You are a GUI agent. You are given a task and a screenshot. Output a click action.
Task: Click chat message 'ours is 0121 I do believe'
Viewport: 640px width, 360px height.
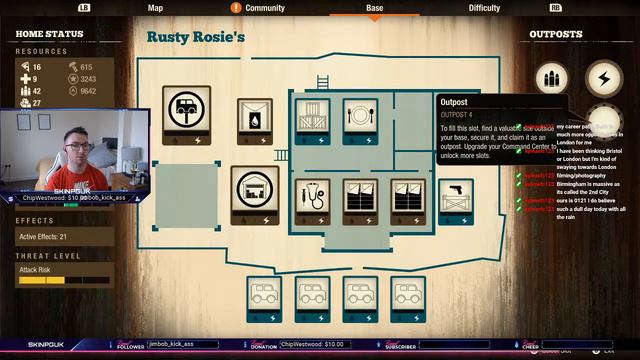585,200
